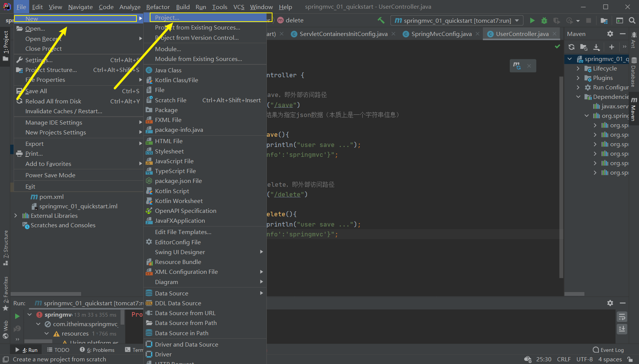Open the Favorites side tool window
Screen dimensions: 639x364
coord(6,294)
